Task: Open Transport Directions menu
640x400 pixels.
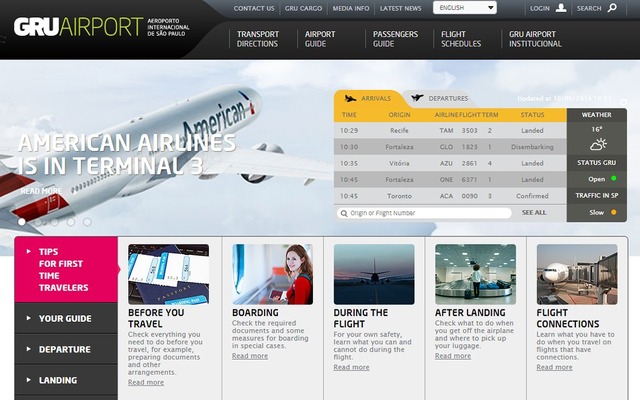Action: (x=258, y=39)
